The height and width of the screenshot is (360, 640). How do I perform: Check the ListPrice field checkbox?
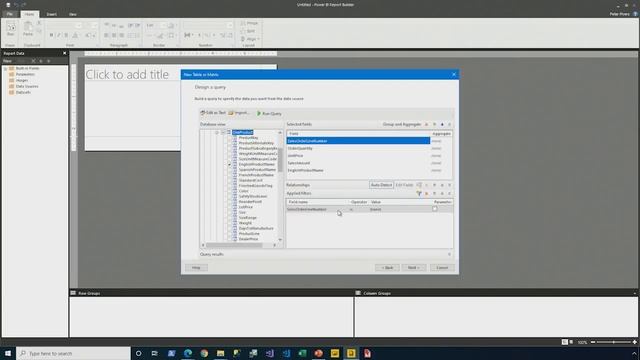coord(229,207)
